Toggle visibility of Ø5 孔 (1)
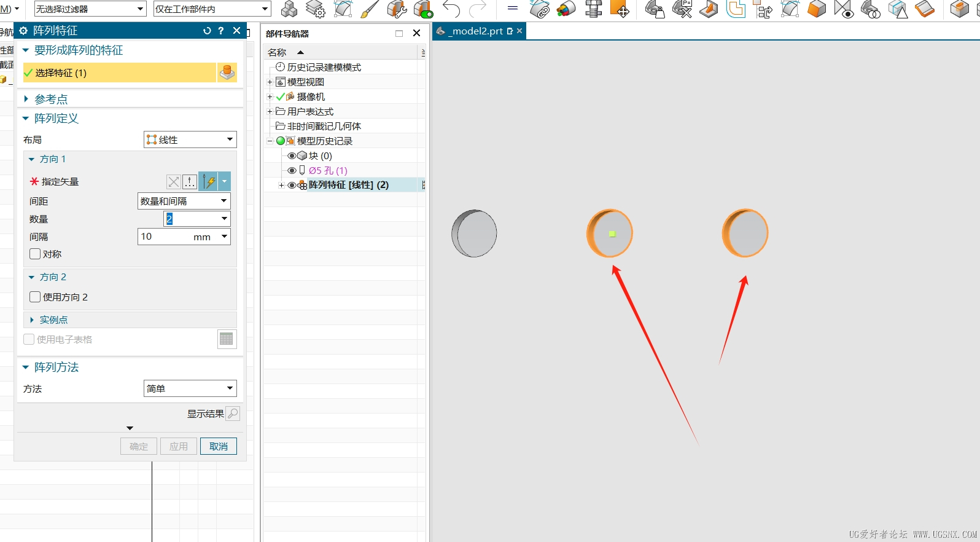The height and width of the screenshot is (542, 980). [x=292, y=171]
